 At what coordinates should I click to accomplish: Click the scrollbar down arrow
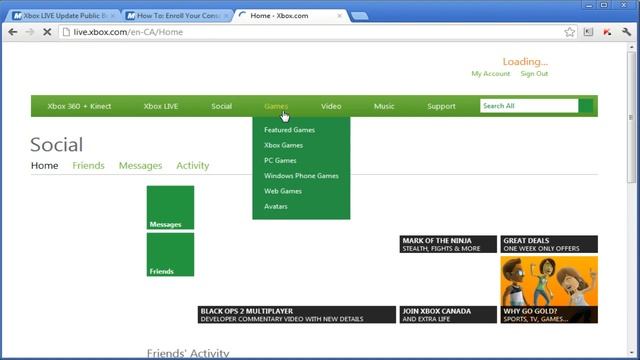click(x=631, y=353)
